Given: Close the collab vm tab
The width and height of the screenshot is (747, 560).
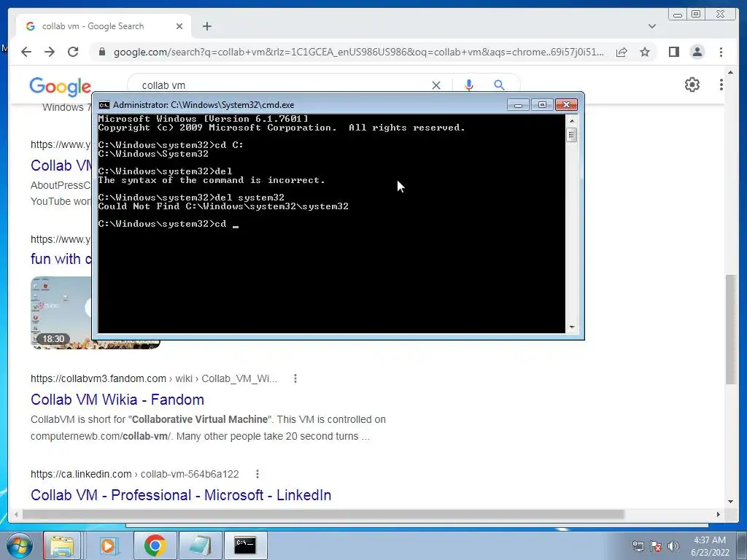Looking at the screenshot, I should 179,26.
